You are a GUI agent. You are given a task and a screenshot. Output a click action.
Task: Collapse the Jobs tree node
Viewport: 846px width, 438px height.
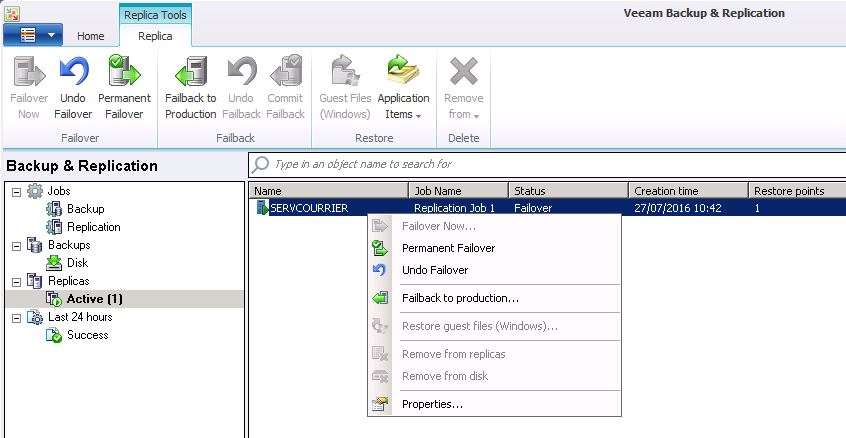(x=16, y=191)
